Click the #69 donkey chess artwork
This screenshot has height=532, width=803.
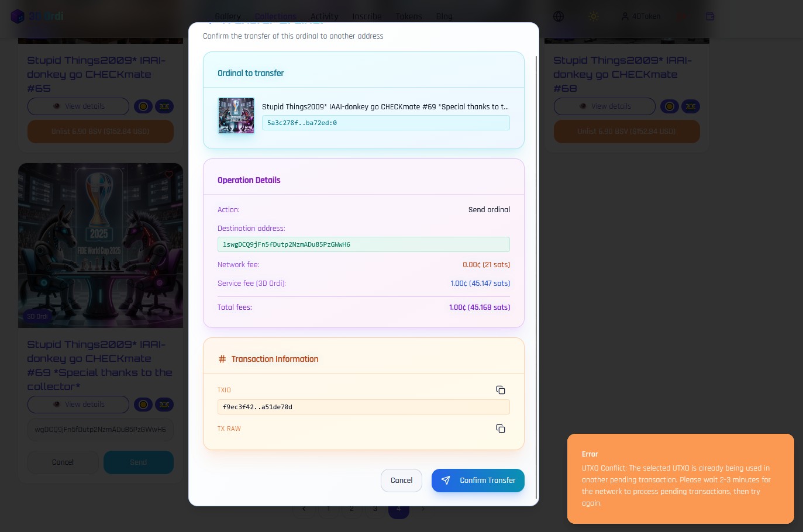pos(101,246)
